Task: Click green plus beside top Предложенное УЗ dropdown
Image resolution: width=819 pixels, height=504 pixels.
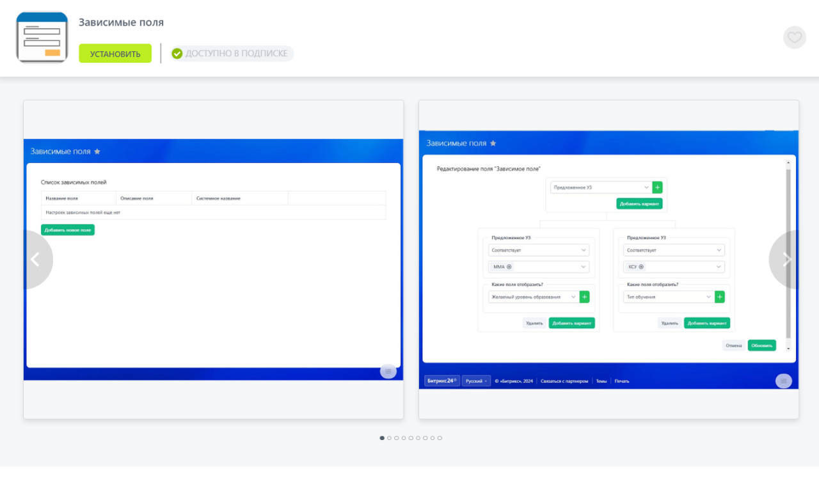Action: click(x=658, y=187)
